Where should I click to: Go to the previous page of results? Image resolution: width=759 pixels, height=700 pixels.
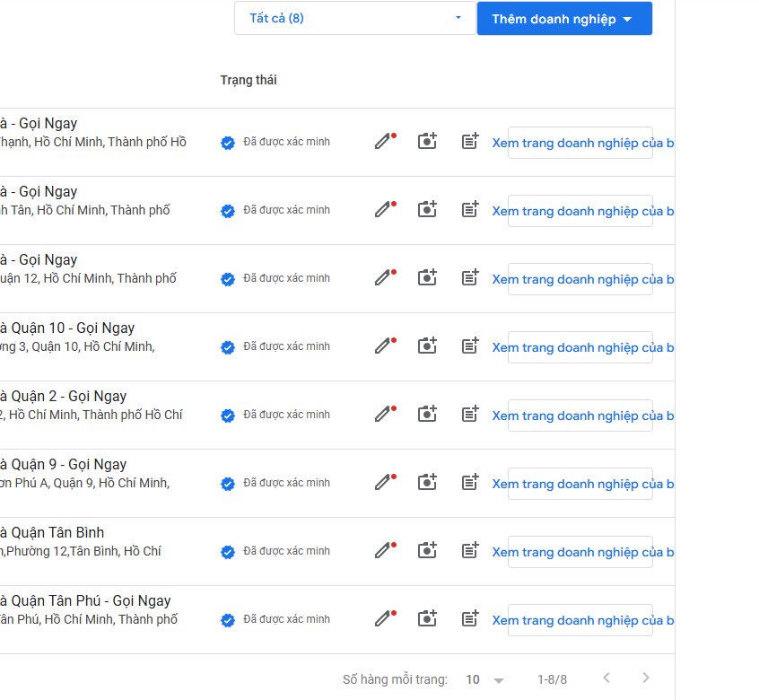click(x=606, y=678)
